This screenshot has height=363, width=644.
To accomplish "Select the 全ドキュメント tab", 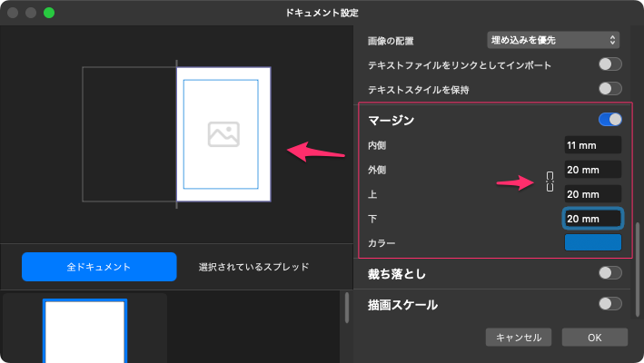I will point(99,267).
